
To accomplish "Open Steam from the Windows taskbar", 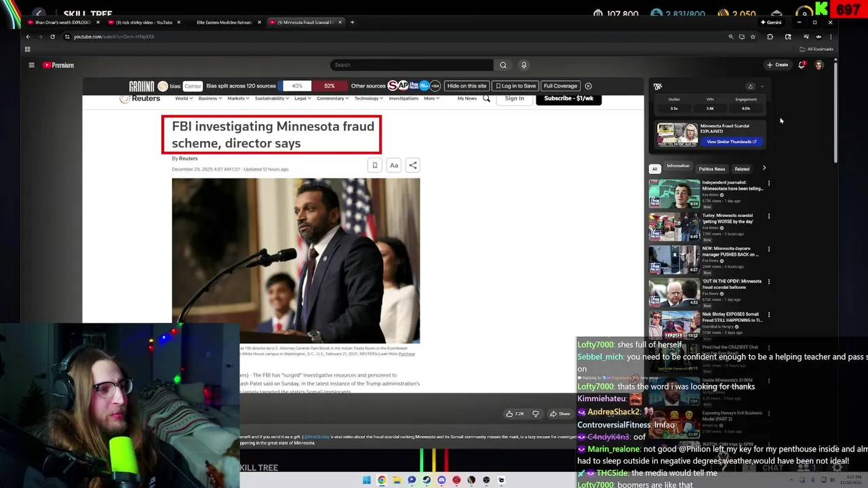I will click(x=427, y=481).
